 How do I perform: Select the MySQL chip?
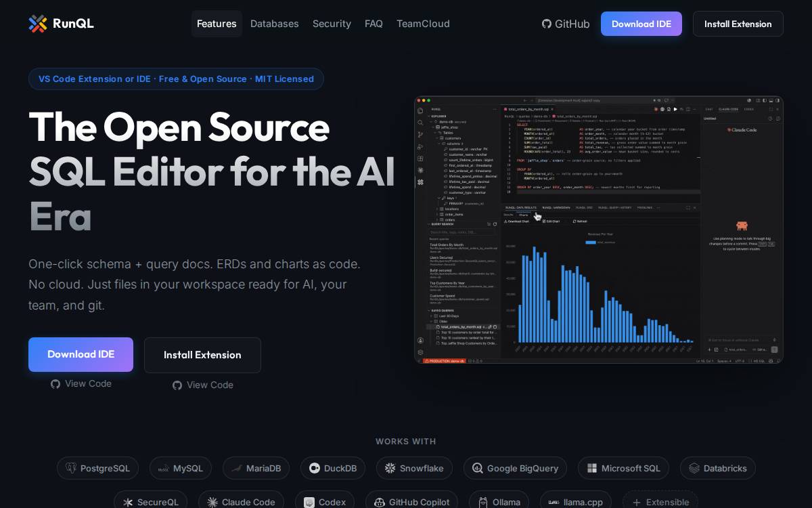181,468
